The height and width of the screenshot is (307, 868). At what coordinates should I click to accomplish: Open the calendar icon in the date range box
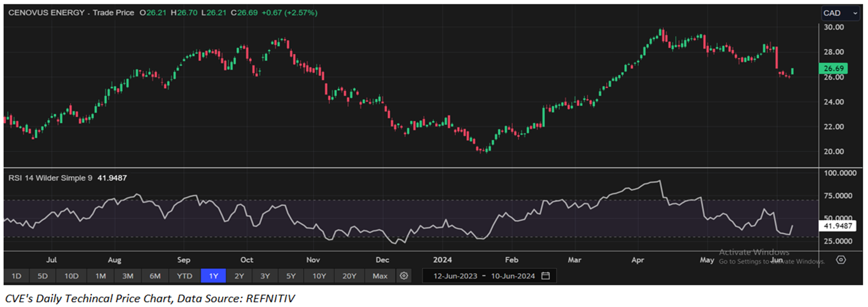[545, 276]
